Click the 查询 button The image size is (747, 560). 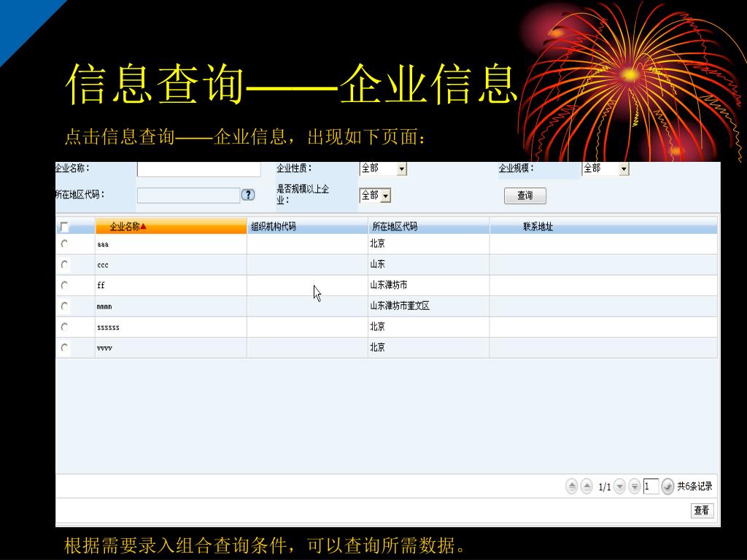coord(525,195)
